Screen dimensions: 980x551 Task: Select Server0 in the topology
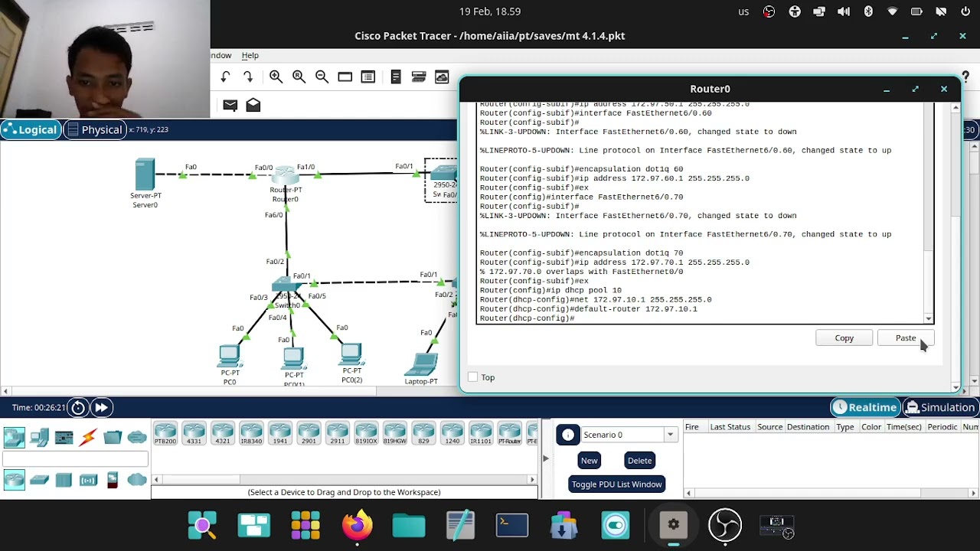tap(145, 174)
